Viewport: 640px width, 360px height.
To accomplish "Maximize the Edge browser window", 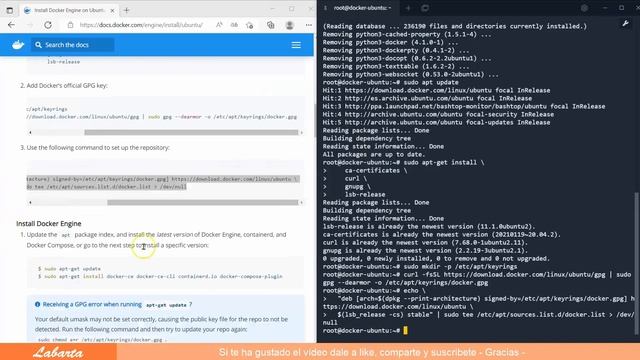I will pyautogui.click(x=291, y=9).
